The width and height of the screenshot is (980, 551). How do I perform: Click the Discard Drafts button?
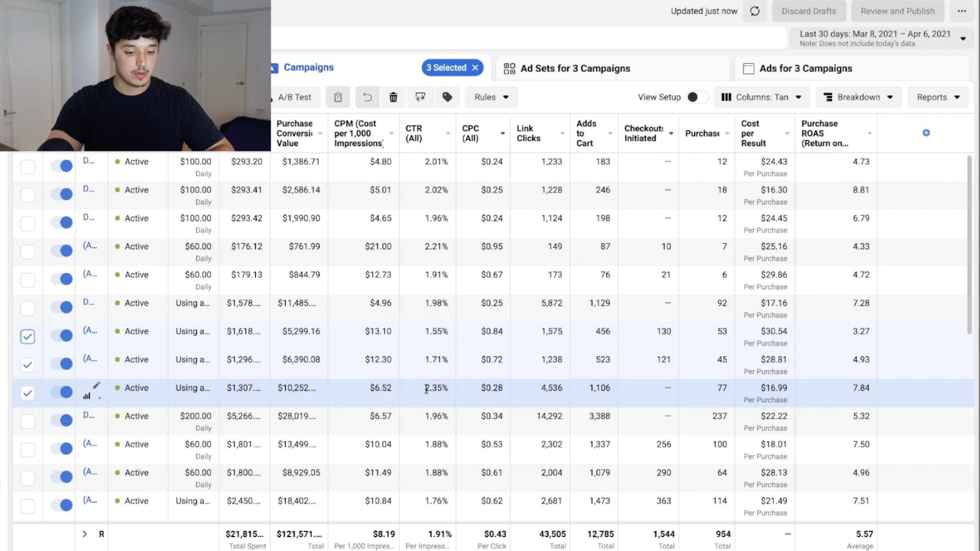[x=808, y=11]
